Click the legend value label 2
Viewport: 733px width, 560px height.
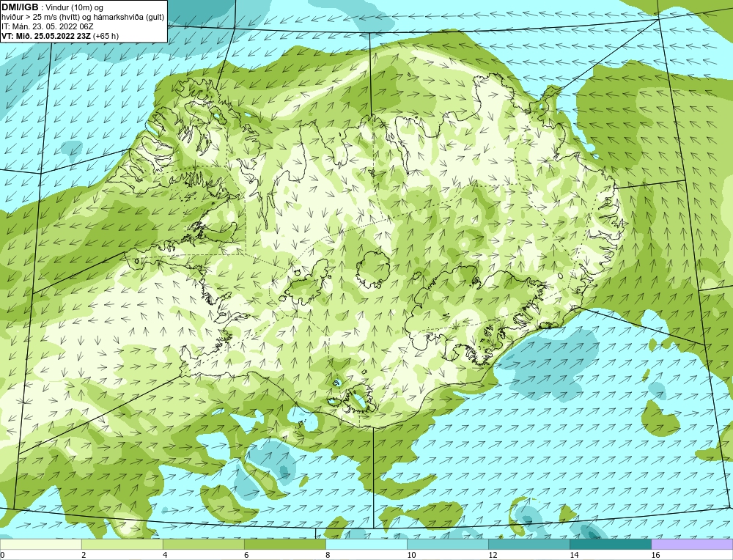(84, 555)
